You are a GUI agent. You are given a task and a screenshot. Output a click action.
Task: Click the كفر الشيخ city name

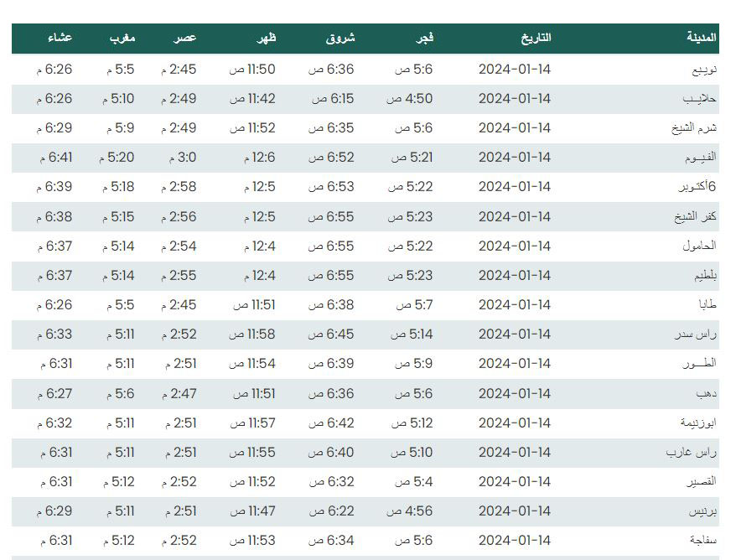click(695, 217)
